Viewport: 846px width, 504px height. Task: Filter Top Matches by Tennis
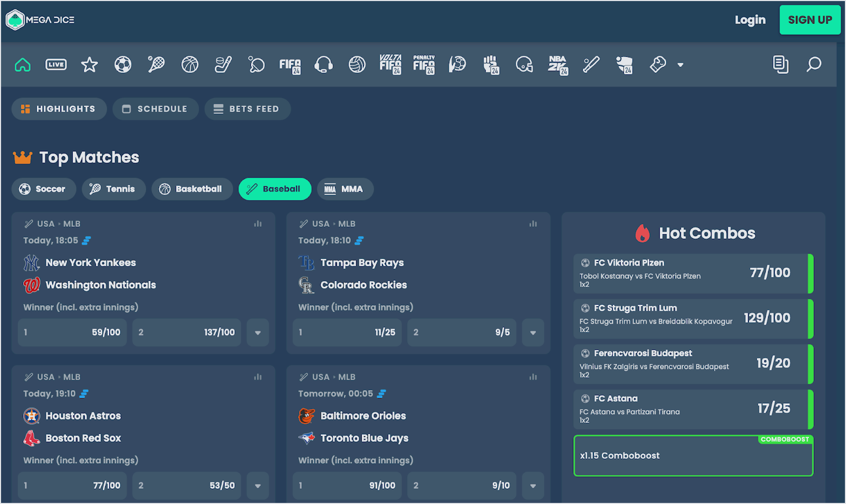113,189
